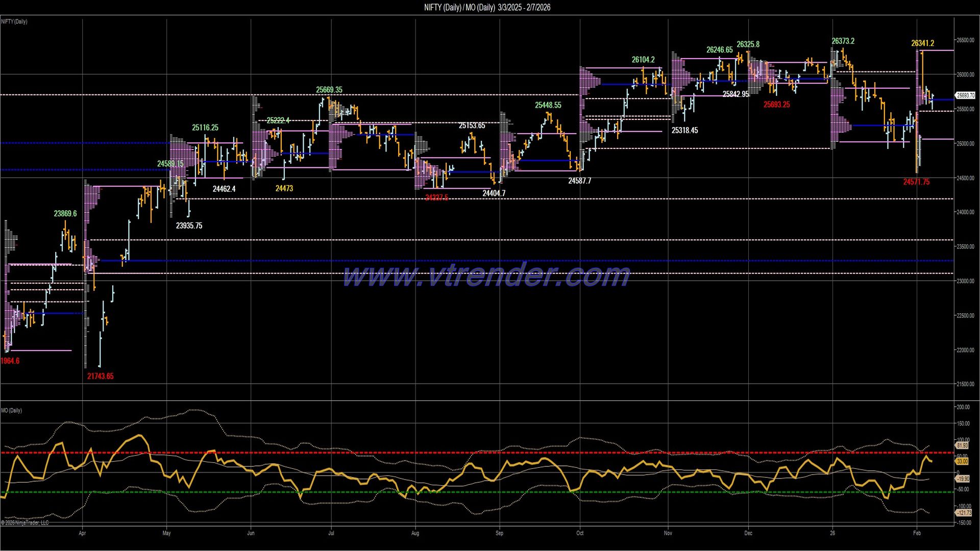Viewport: 980px width, 551px height.
Task: Click the -19.90 midline value marker
Action: [x=964, y=479]
